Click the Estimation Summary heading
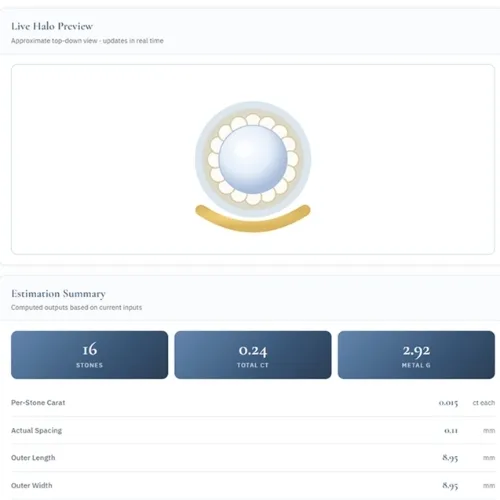Image resolution: width=500 pixels, height=500 pixels. click(58, 294)
